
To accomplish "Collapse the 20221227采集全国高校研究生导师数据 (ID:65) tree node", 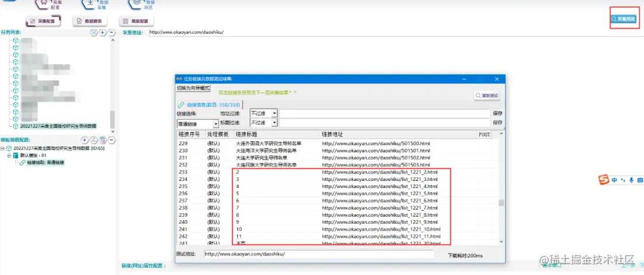I will (2, 148).
